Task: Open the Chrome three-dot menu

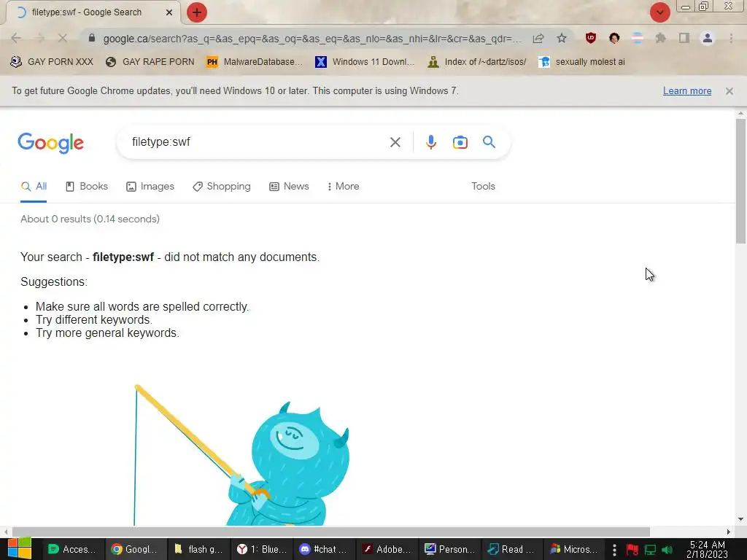Action: pyautogui.click(x=731, y=38)
